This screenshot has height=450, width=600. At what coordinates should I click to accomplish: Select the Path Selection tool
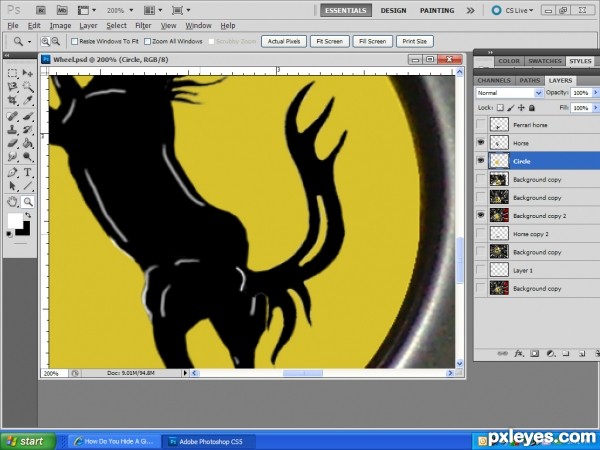pyautogui.click(x=13, y=186)
